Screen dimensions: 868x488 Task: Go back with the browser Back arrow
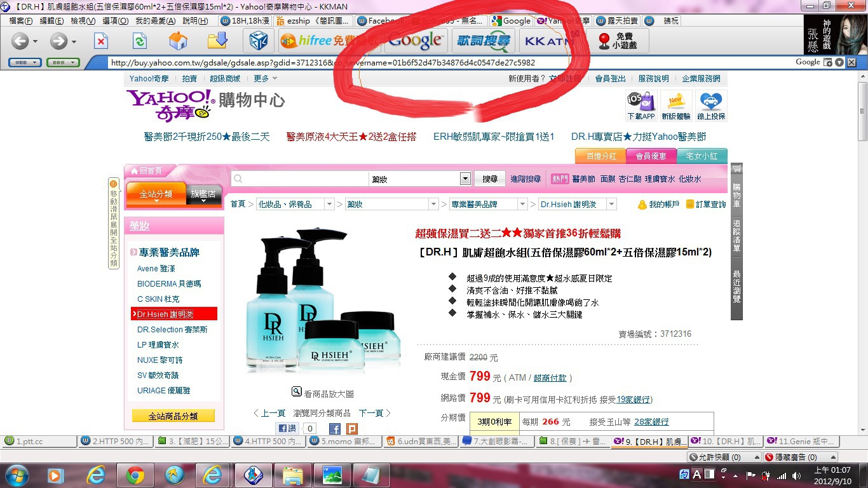click(x=20, y=42)
